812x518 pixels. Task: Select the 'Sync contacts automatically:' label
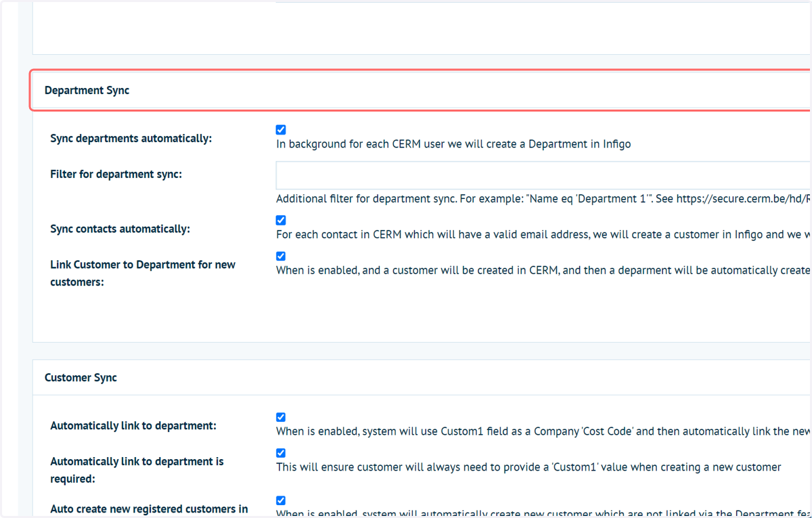click(120, 229)
